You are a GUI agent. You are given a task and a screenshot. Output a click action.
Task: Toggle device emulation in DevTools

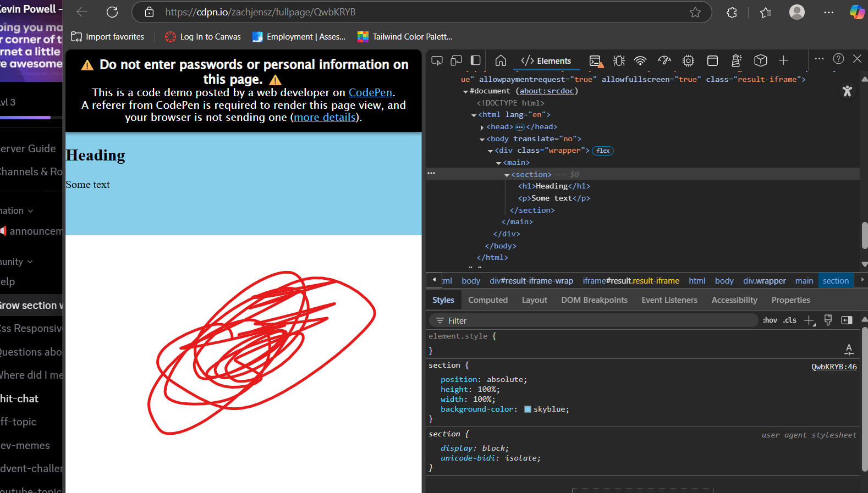[x=456, y=60]
